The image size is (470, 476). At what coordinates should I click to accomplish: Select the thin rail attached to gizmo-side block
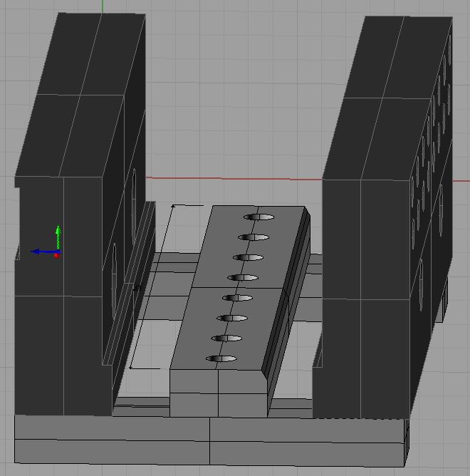[x=130, y=282]
